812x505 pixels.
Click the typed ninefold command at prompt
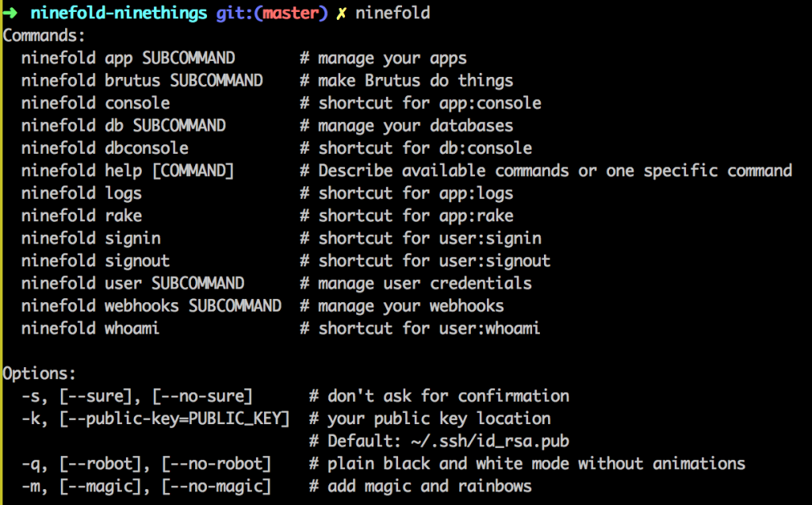(393, 13)
